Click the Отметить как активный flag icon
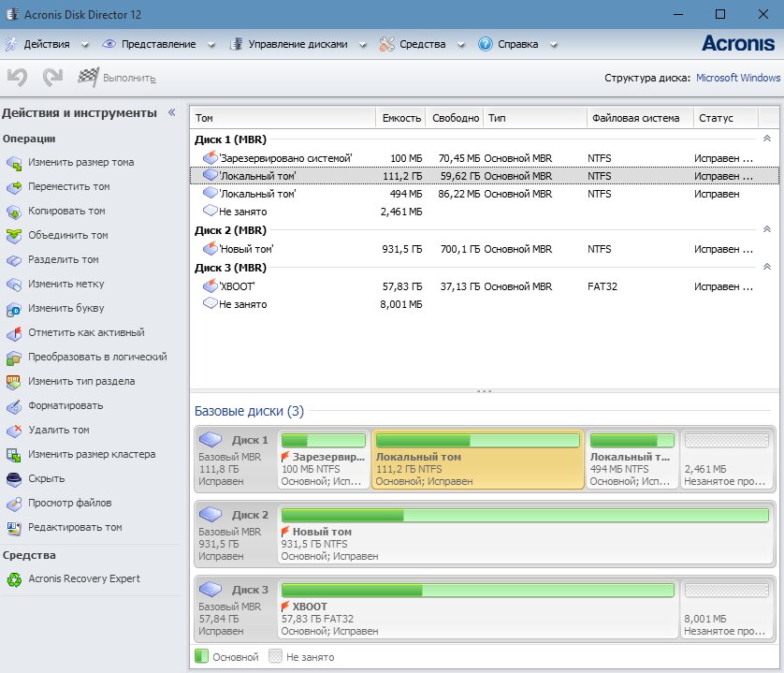 coord(14,333)
